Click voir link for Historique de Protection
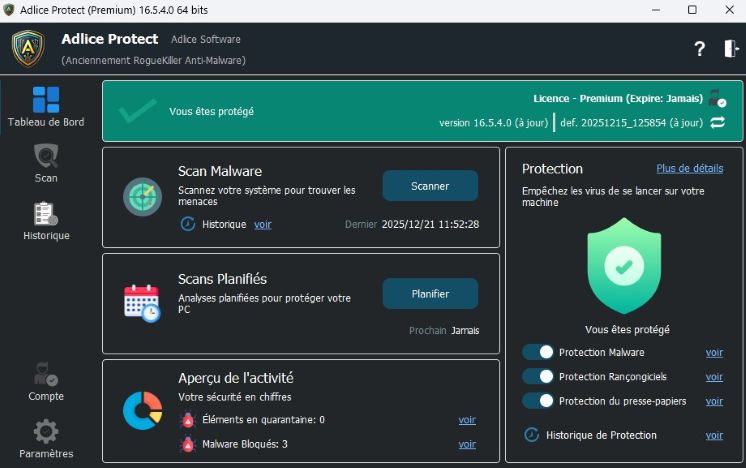 tap(714, 435)
